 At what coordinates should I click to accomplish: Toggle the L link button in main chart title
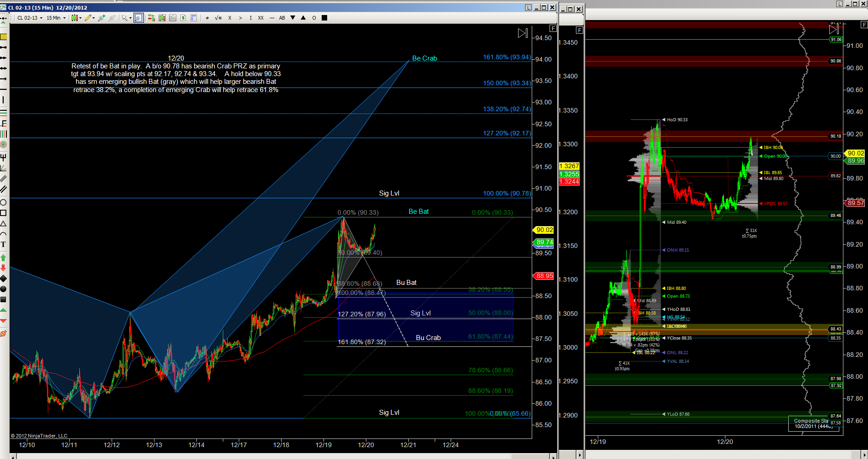[x=528, y=7]
